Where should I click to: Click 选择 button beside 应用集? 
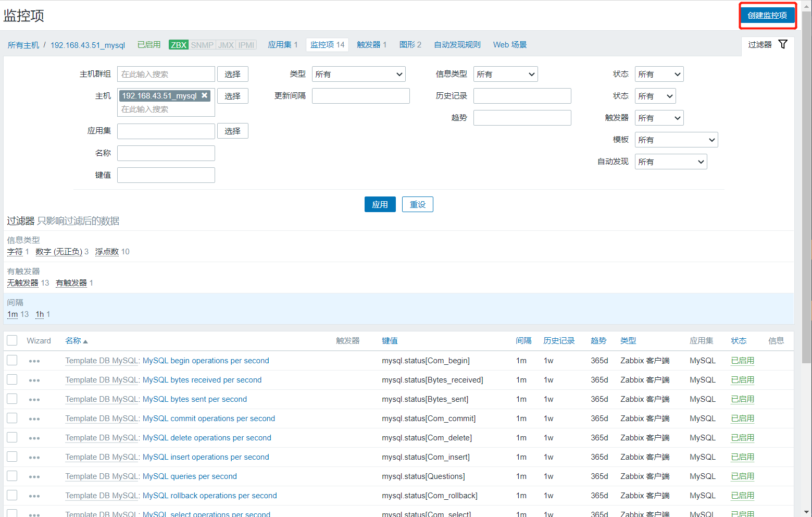tap(232, 131)
